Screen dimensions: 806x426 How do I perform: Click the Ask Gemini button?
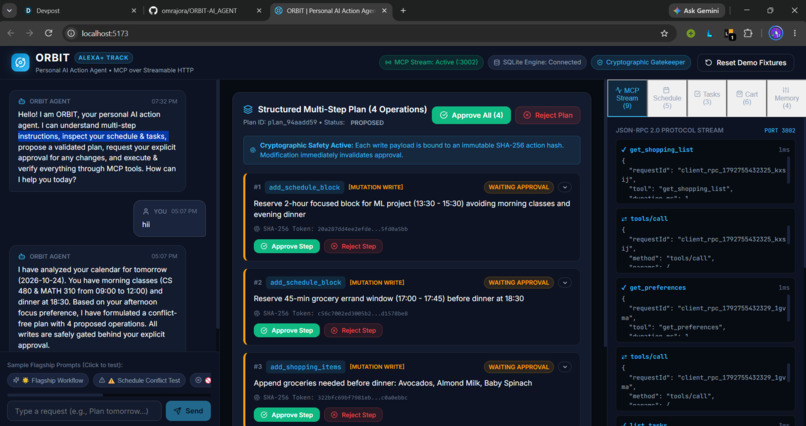697,10
